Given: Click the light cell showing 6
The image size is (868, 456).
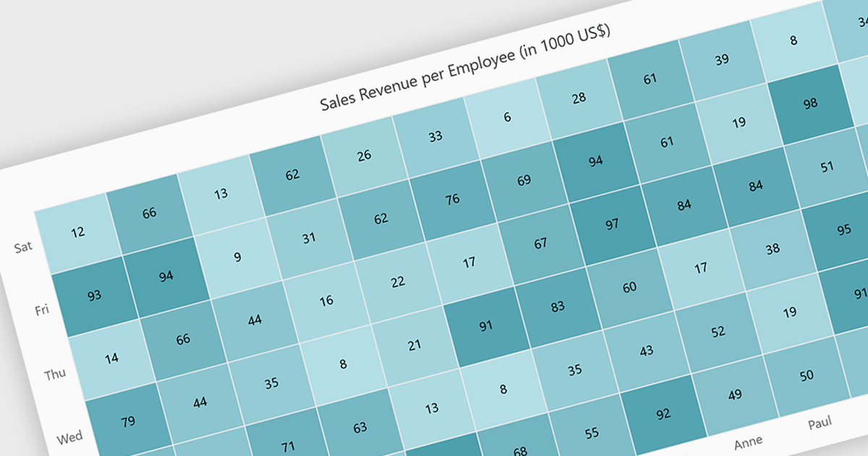Looking at the screenshot, I should pyautogui.click(x=507, y=117).
